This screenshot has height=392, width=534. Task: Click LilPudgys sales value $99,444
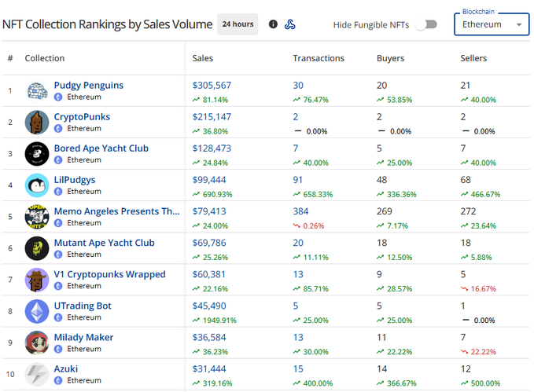pyautogui.click(x=209, y=180)
